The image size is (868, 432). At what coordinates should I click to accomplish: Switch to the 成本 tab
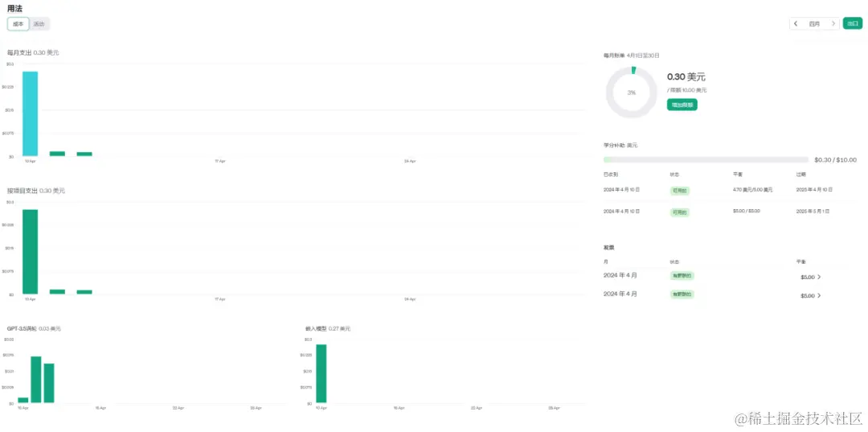tap(18, 24)
